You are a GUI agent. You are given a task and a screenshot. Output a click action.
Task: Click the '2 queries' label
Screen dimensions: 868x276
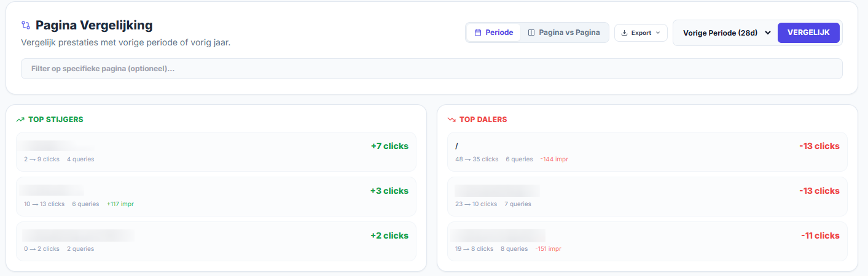click(80, 249)
